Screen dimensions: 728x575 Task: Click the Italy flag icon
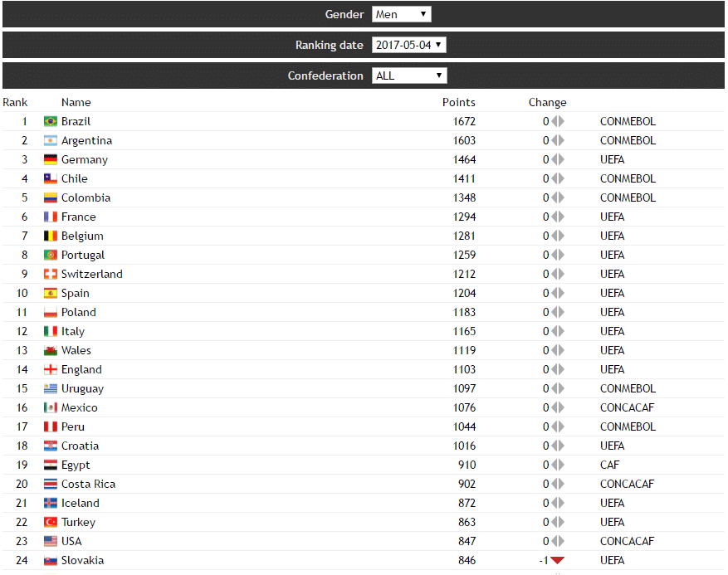[x=50, y=331]
